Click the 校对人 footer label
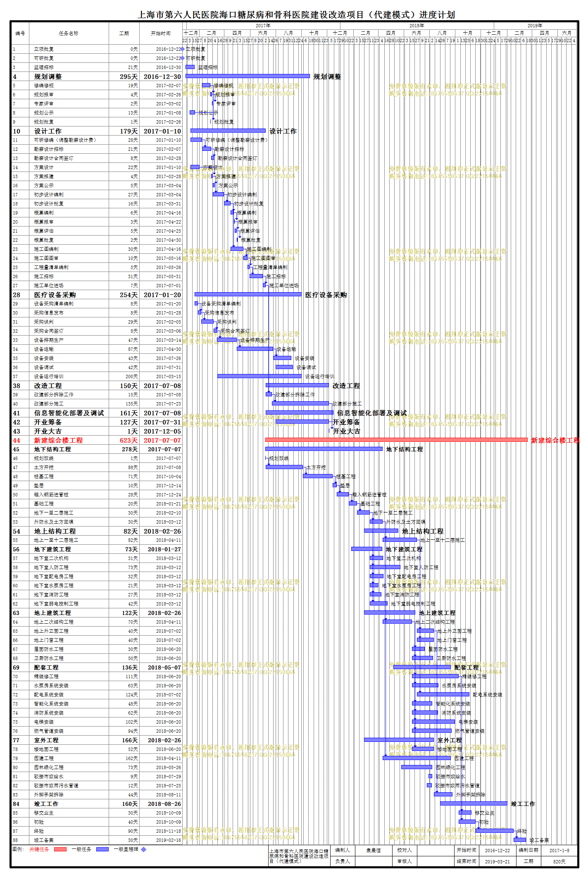This screenshot has height=877, width=588. 405,850
